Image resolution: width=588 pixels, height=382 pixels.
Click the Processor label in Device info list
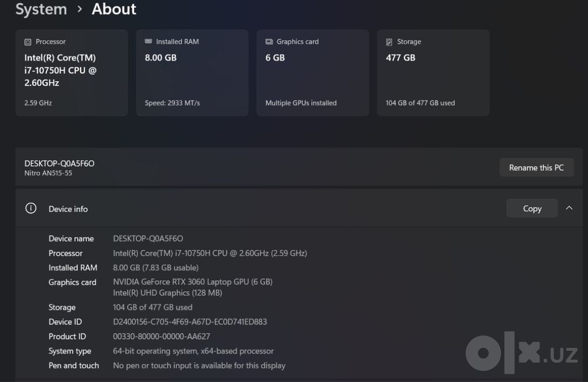[x=66, y=253]
